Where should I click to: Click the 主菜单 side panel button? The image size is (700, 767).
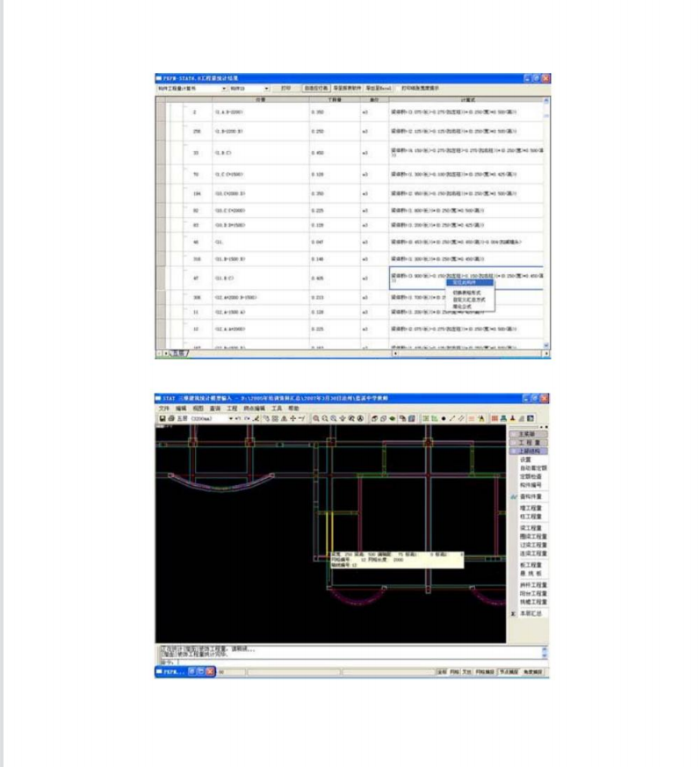[x=529, y=434]
